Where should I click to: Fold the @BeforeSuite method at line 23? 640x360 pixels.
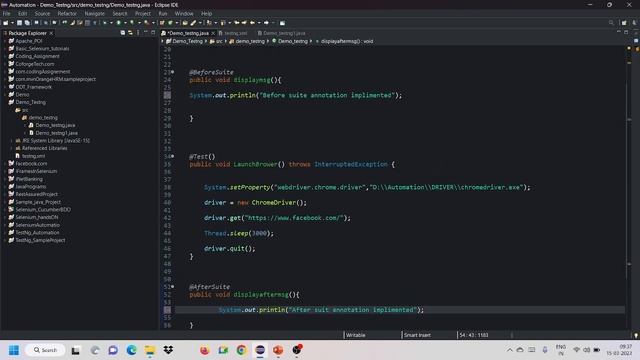click(173, 72)
